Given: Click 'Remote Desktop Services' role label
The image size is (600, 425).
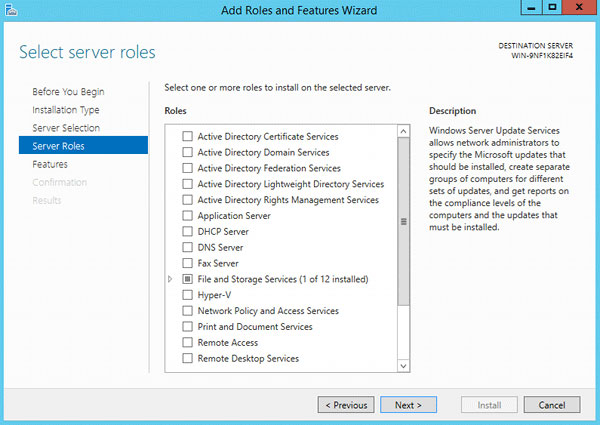Looking at the screenshot, I should (248, 358).
